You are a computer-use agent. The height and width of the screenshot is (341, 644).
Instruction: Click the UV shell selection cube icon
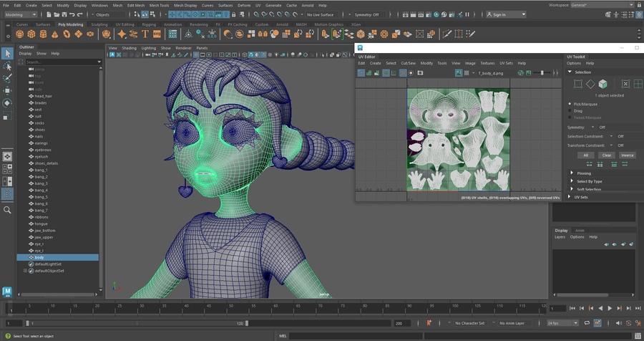click(x=602, y=84)
